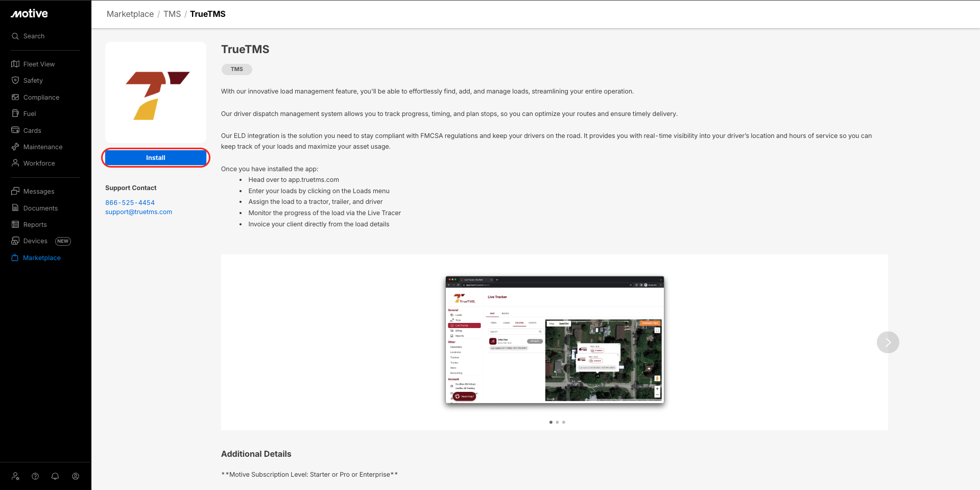
Task: Open Fleet View via its map icon
Action: (x=15, y=64)
